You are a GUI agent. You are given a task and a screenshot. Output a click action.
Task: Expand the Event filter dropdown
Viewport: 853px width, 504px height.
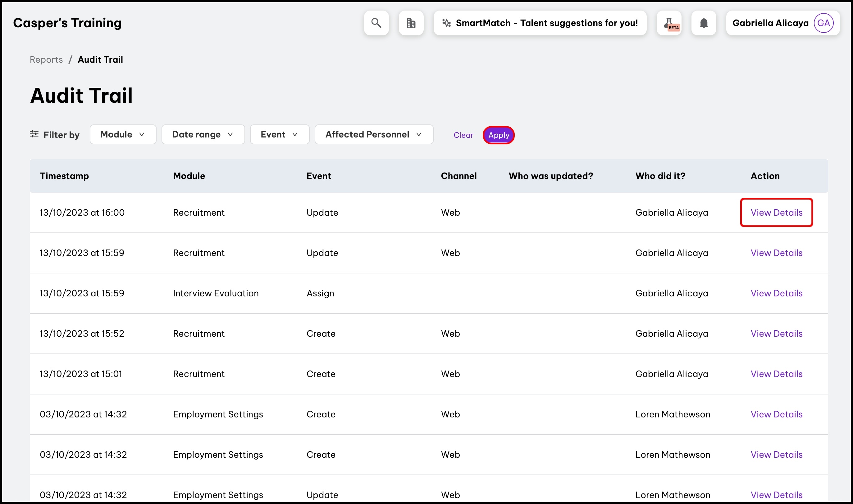click(279, 134)
